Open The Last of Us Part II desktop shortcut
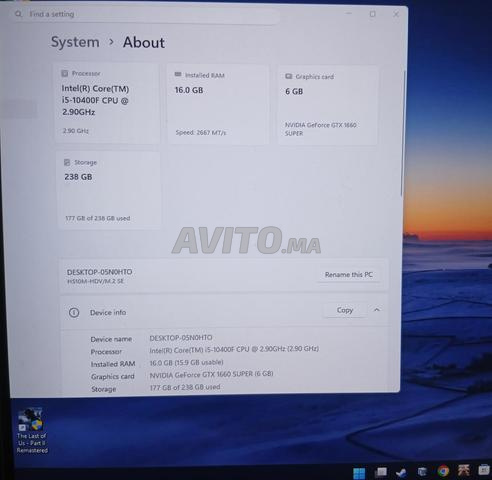This screenshot has width=492, height=480. [x=32, y=431]
